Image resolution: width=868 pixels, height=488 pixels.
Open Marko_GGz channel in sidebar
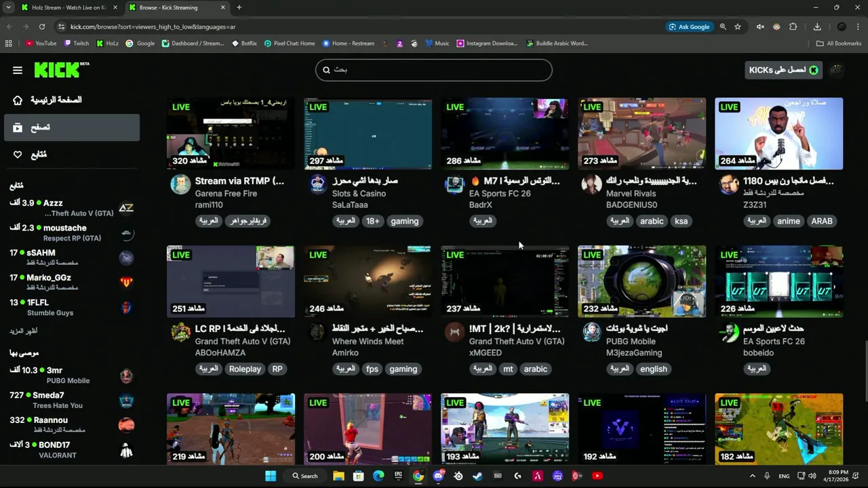click(x=72, y=282)
